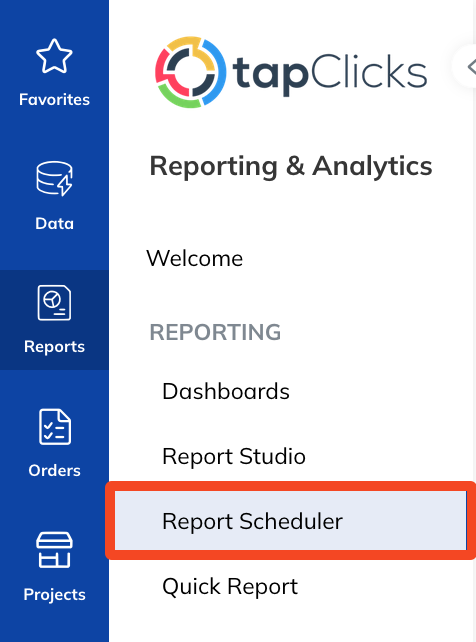Open Dashboards under Reporting
This screenshot has width=476, height=642.
click(226, 391)
